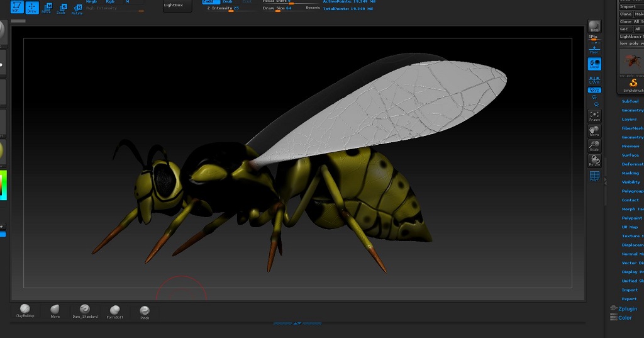Activate the Draw mode icon
Screen dimensions: 644x338
point(32,7)
